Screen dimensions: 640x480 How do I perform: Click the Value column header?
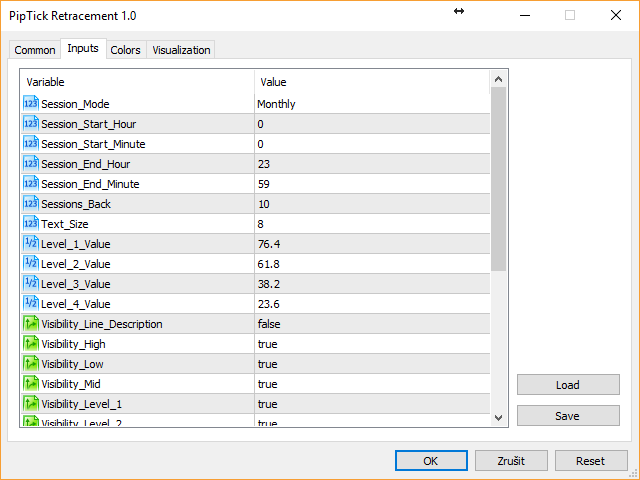tap(372, 82)
